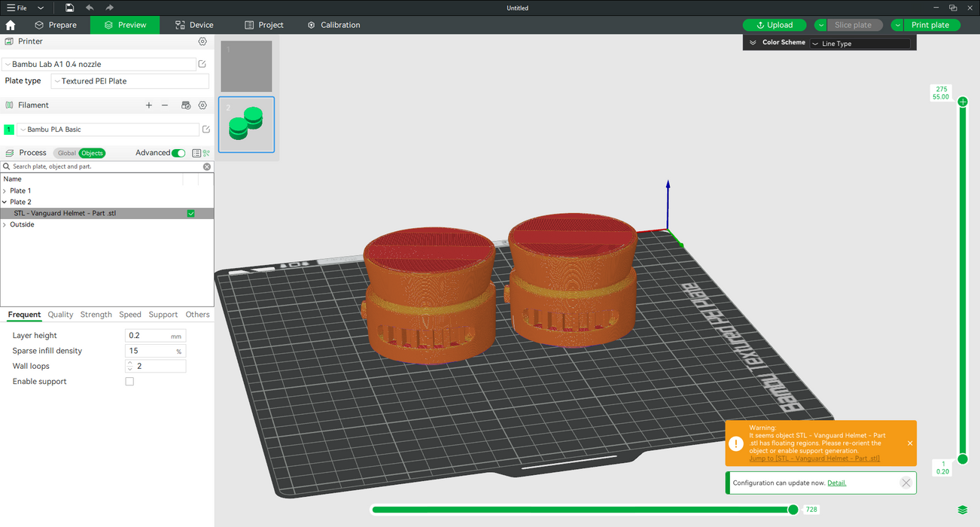This screenshot has width=980, height=527.
Task: Click the layers icon at bottom right
Action: tap(963, 510)
